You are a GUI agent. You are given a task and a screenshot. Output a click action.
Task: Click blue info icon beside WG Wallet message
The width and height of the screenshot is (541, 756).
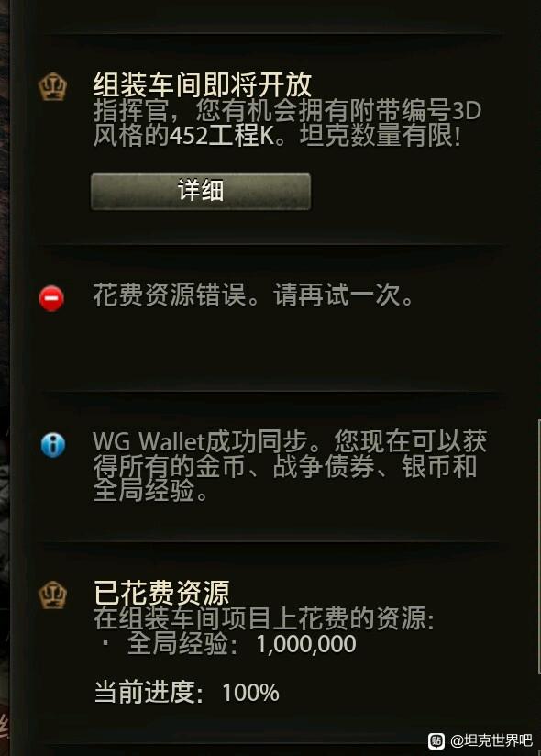(x=53, y=445)
